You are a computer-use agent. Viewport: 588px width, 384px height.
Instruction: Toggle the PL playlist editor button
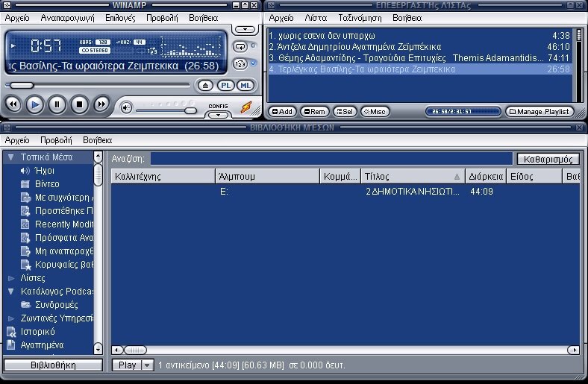point(225,86)
